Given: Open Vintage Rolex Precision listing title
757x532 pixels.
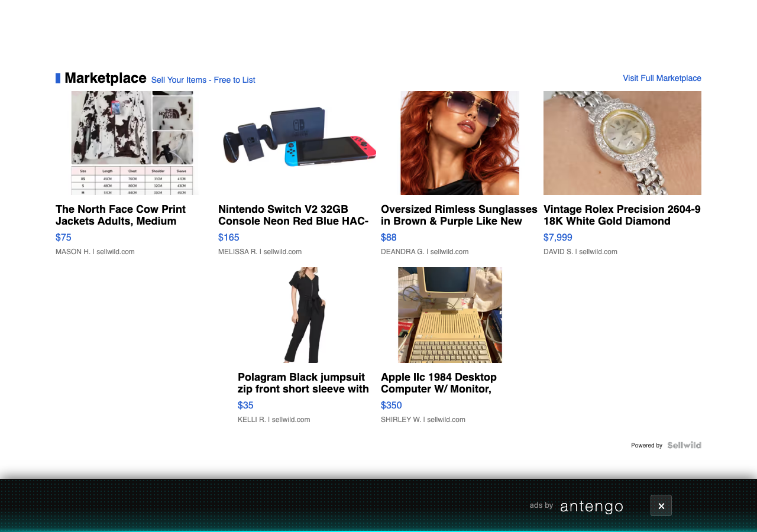Looking at the screenshot, I should [x=622, y=215].
